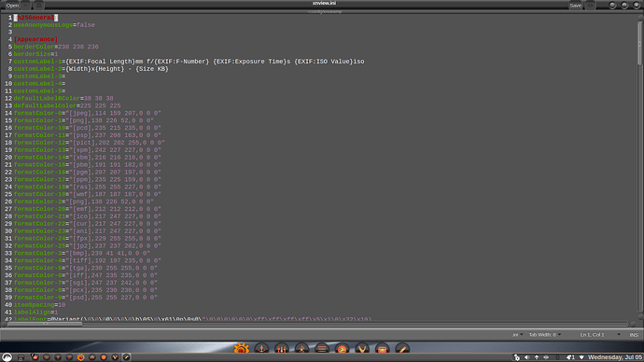Click the borderColor=238 238 236 line
The width and height of the screenshot is (644, 362).
[56, 47]
